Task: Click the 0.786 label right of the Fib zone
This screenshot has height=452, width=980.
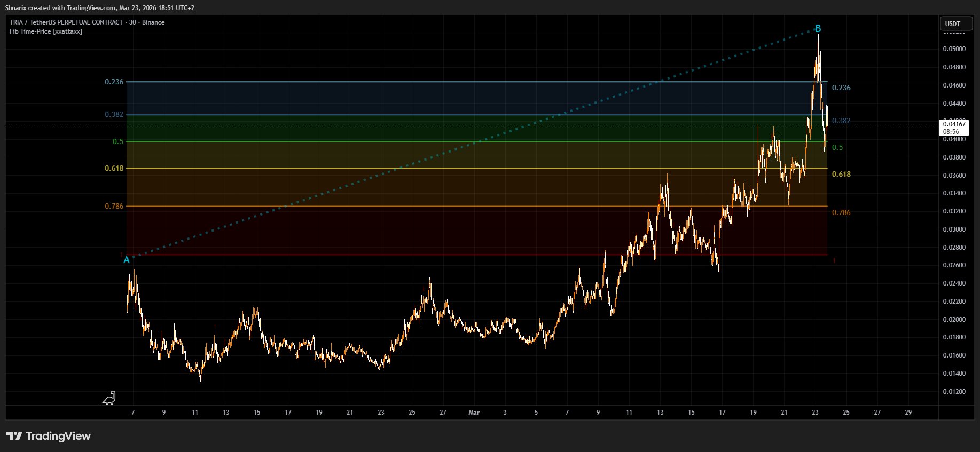Action: [841, 212]
